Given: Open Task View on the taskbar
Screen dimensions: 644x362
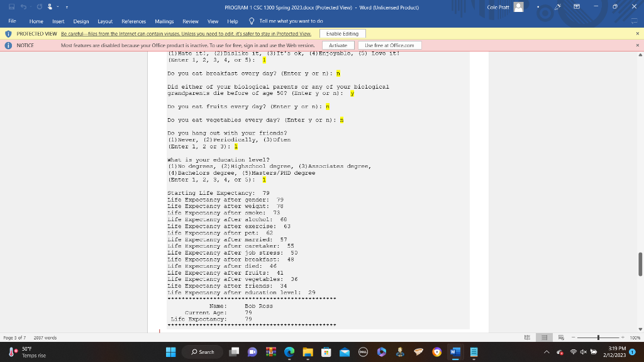Looking at the screenshot, I should point(234,352).
